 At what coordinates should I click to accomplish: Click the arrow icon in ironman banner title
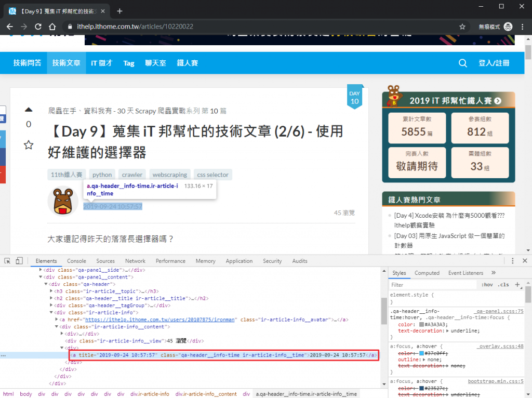point(498,101)
